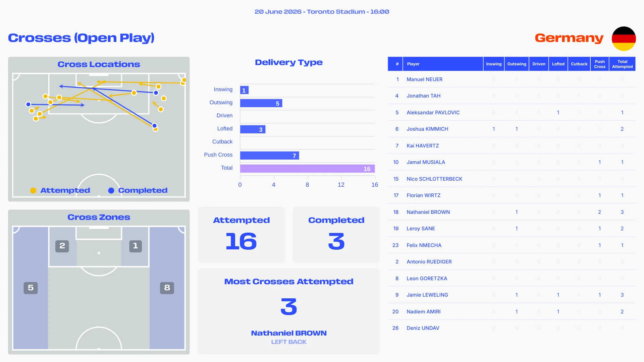644x362 pixels.
Task: Click the Push Cross bar showing 7
Action: point(269,156)
